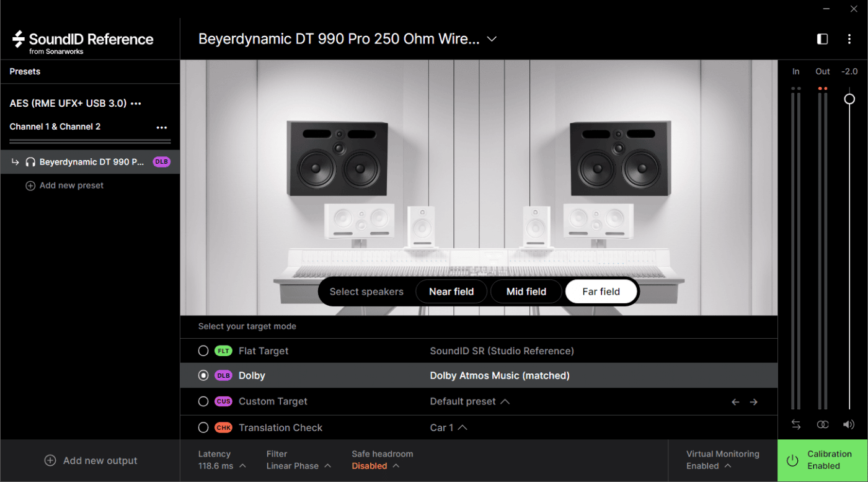Switch to Near field speakers
This screenshot has height=482, width=868.
coord(451,292)
